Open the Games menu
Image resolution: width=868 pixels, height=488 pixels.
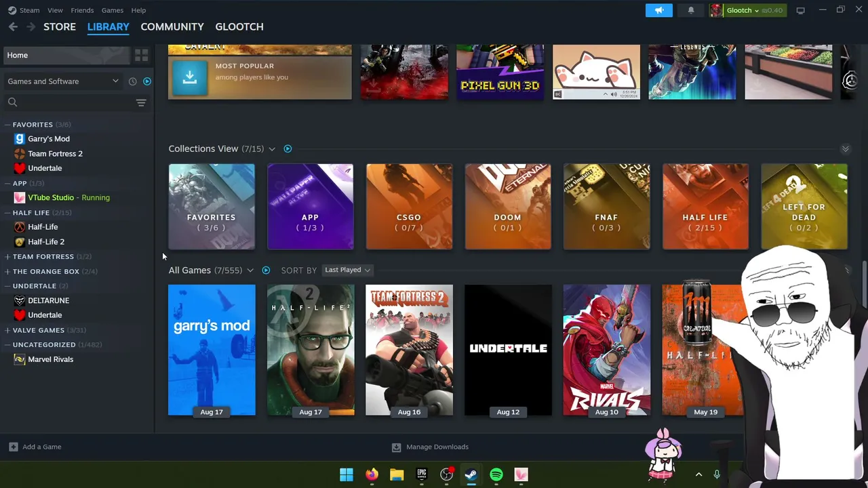click(x=112, y=10)
